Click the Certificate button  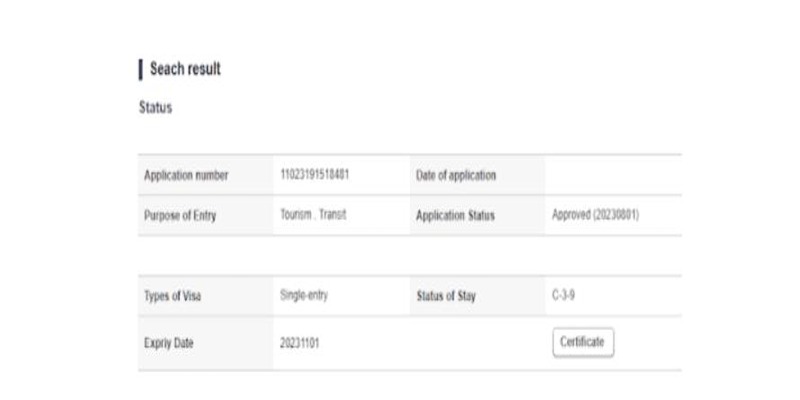(x=582, y=342)
